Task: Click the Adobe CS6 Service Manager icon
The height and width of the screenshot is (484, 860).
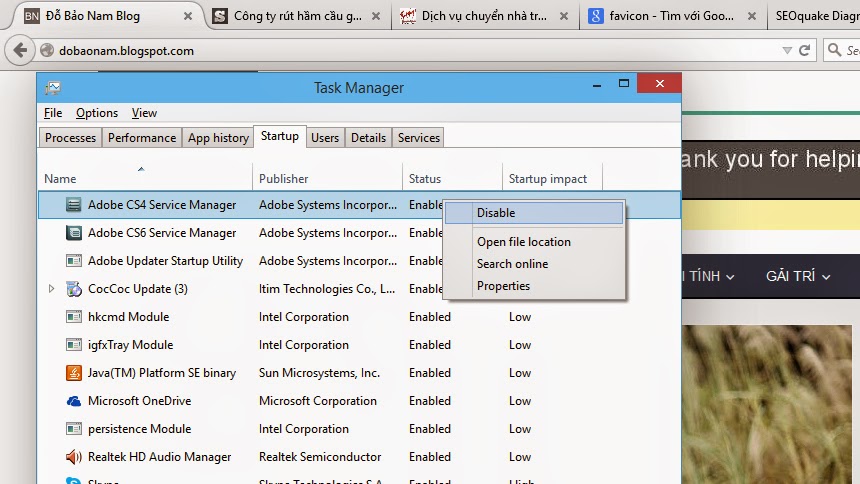Action: coord(73,233)
